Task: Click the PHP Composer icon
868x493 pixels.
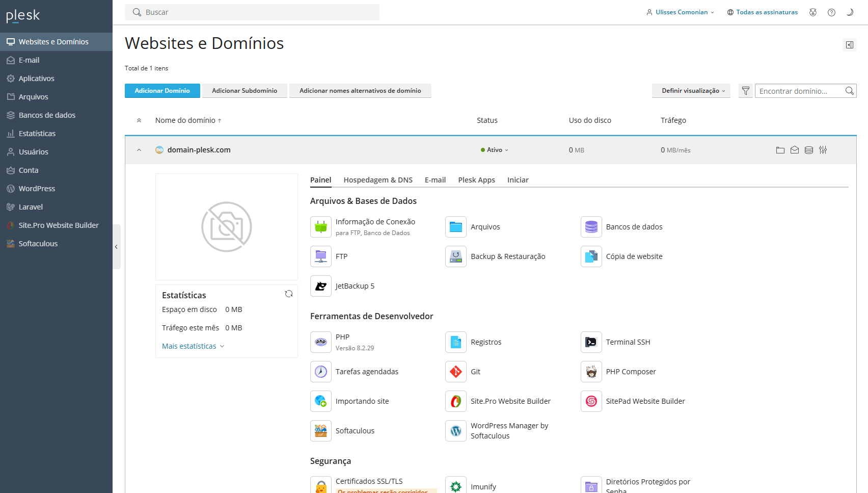Action: click(591, 372)
